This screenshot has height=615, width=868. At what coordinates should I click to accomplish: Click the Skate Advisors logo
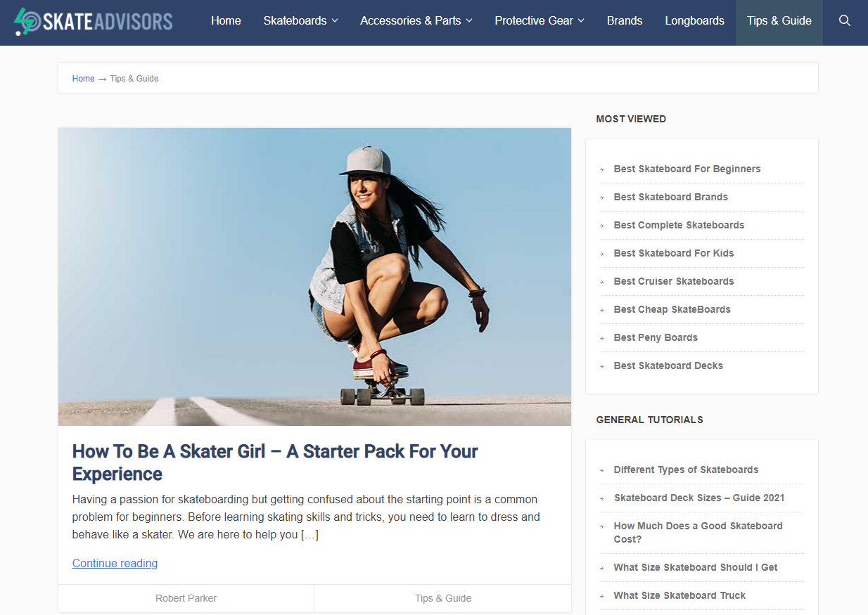coord(93,21)
